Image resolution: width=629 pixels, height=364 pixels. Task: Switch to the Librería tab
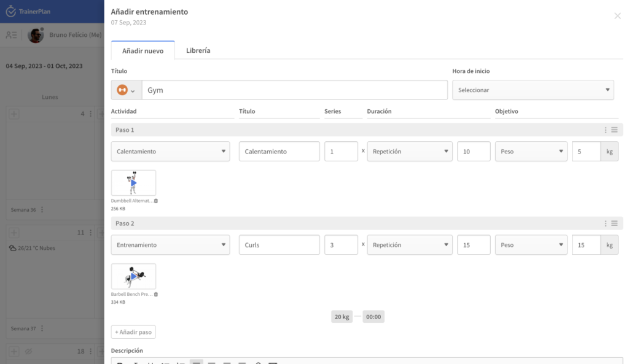tap(198, 50)
